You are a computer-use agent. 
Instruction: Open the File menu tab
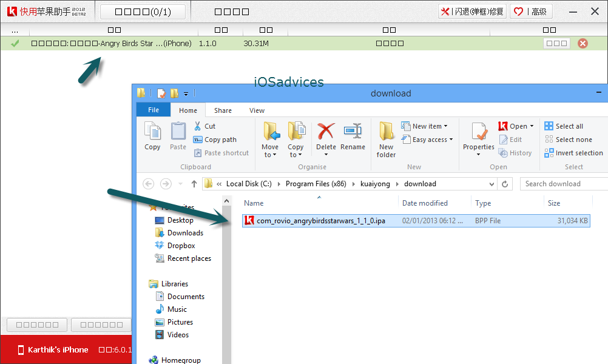[154, 110]
